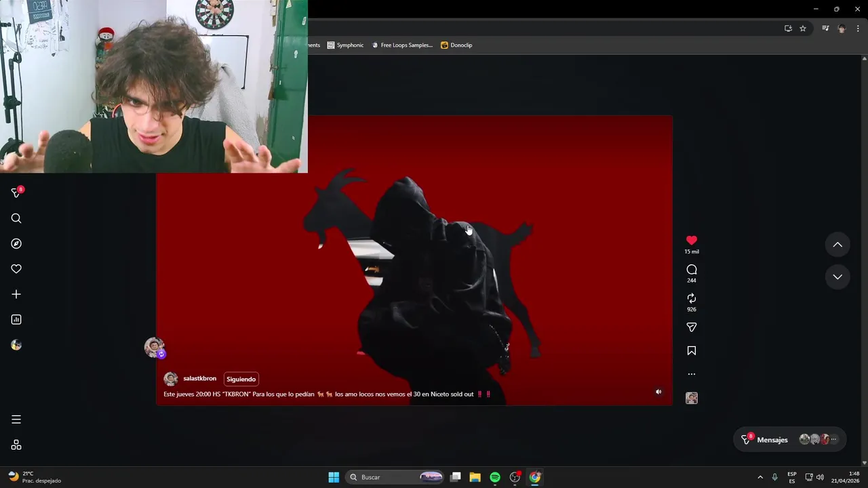Open the Chrome profile avatar
The width and height of the screenshot is (868, 488).
[x=842, y=28]
